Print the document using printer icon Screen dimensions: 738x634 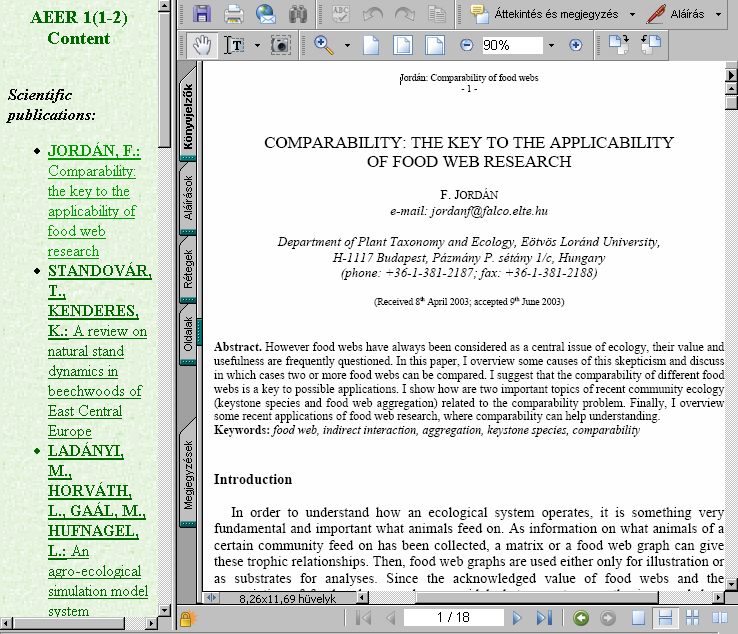pyautogui.click(x=233, y=14)
